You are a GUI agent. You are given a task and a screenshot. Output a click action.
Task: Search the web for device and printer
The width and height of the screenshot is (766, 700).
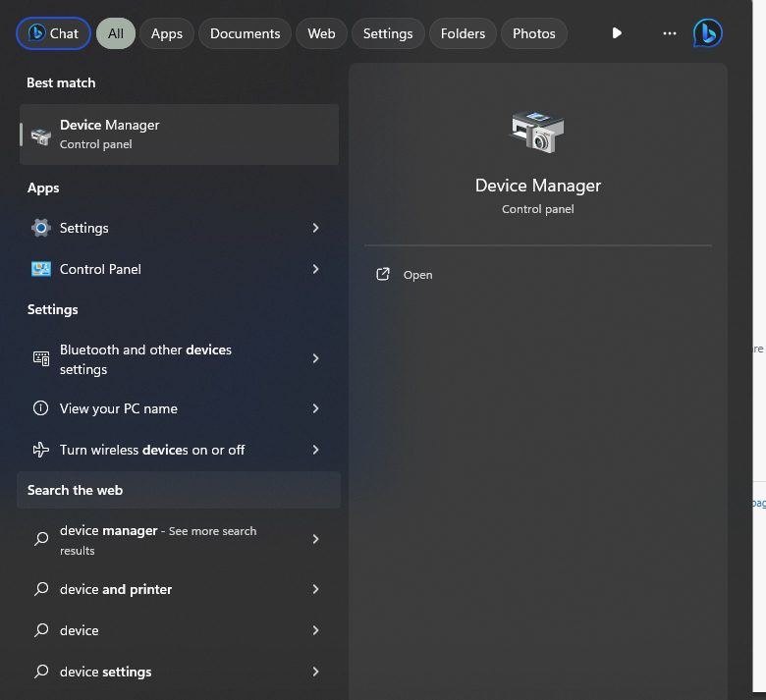point(180,589)
